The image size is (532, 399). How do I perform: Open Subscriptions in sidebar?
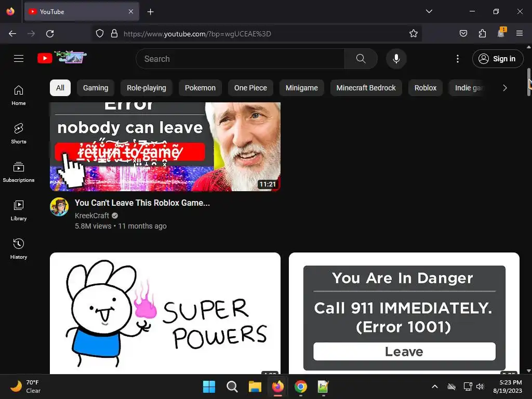pos(19,172)
